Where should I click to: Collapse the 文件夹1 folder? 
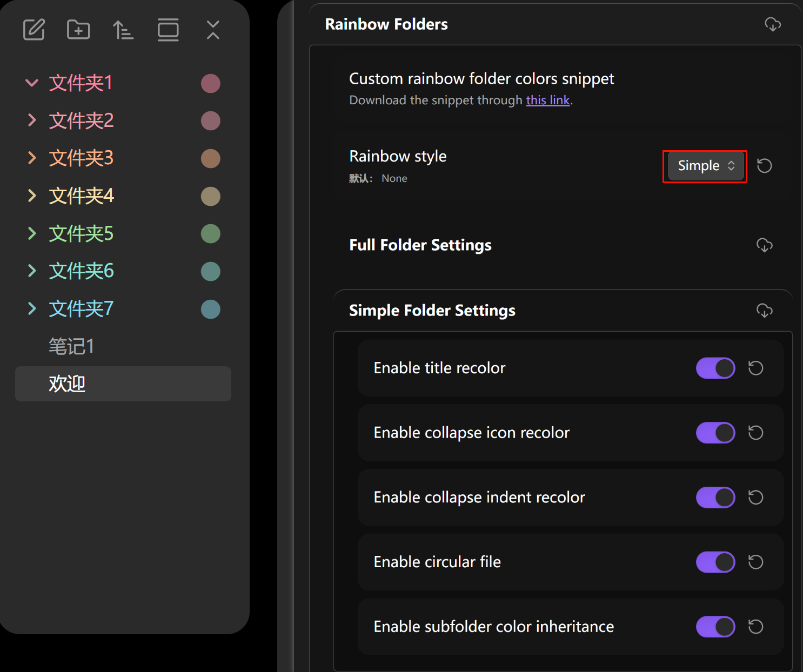pyautogui.click(x=32, y=83)
